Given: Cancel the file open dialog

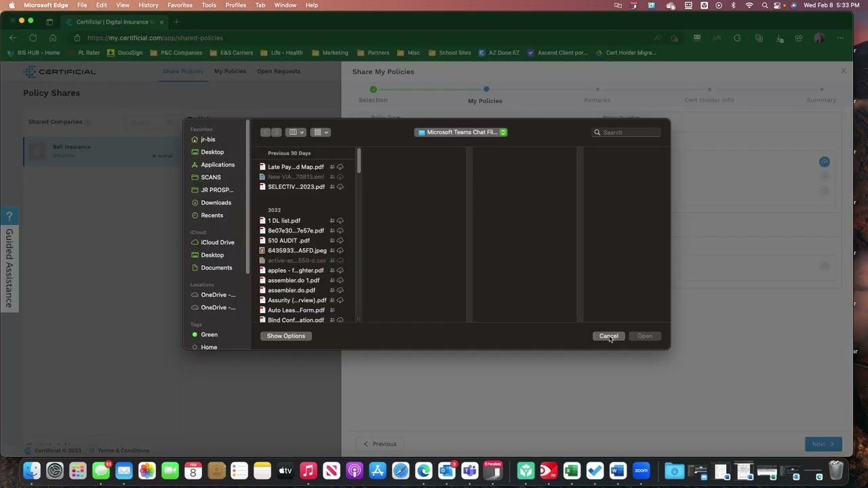Looking at the screenshot, I should [x=608, y=336].
